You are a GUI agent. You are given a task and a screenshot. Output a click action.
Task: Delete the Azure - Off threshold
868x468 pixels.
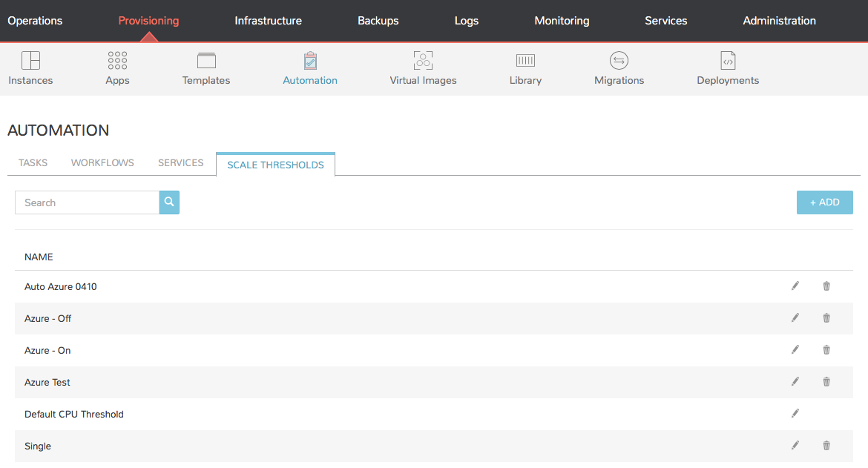[x=826, y=318]
